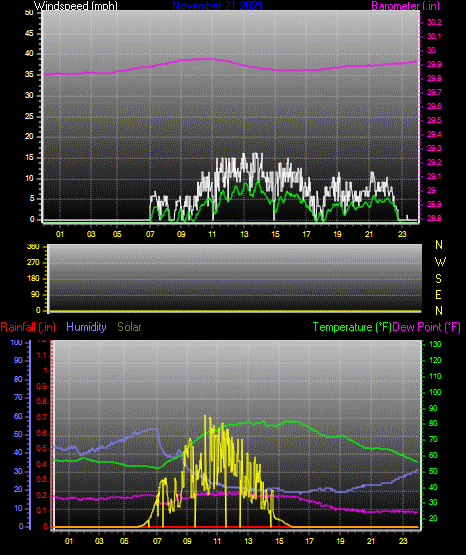Click the Temperature (°F) legend label
The width and height of the screenshot is (466, 555).
pos(352,327)
